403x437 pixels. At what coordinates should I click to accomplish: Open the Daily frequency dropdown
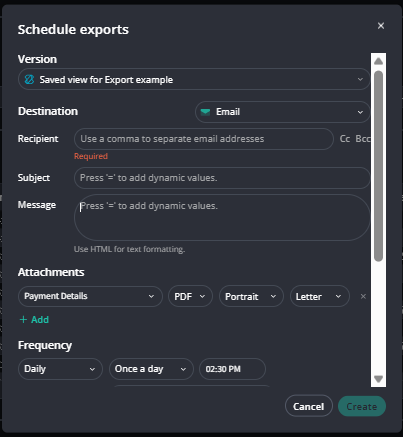coord(60,369)
